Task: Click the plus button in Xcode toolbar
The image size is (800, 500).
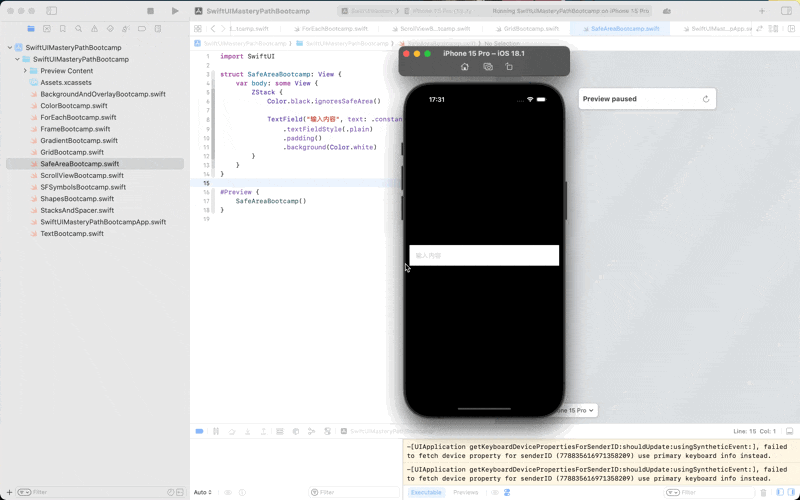Action: click(x=762, y=11)
